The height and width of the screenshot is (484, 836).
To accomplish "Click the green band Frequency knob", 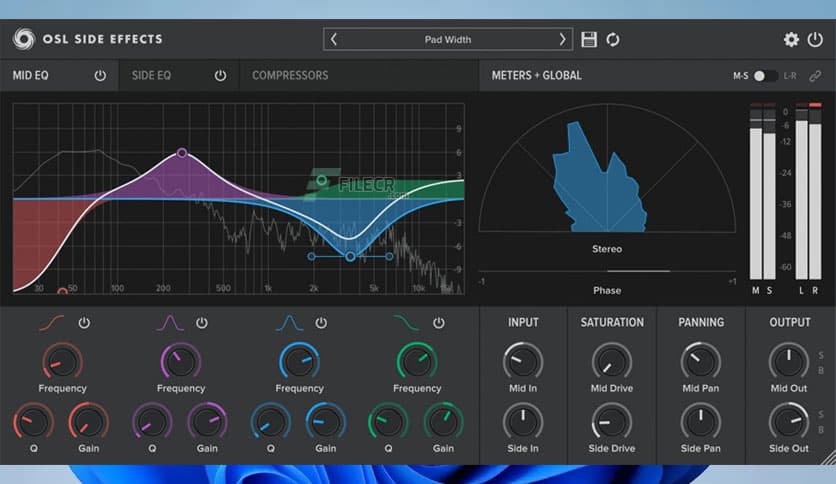I will [417, 362].
